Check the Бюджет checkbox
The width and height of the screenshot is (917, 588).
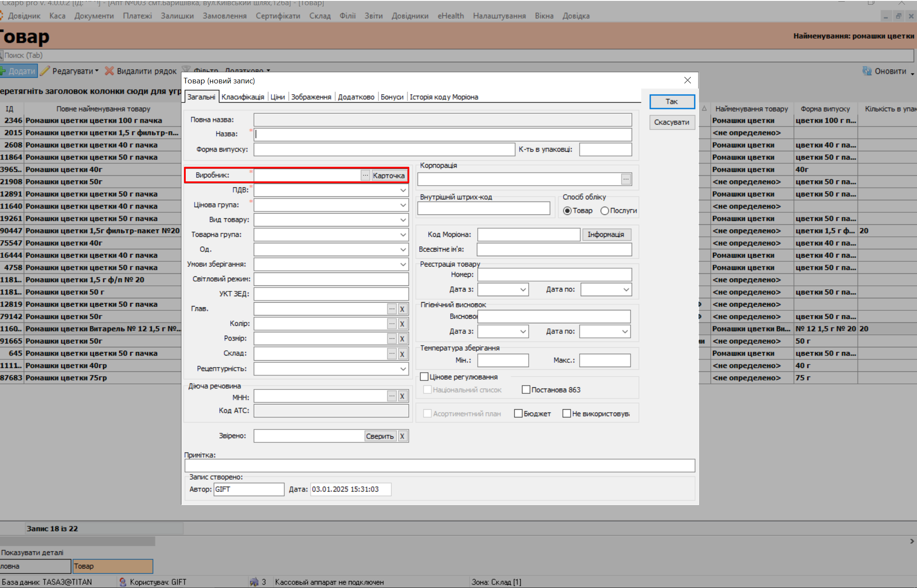point(518,413)
